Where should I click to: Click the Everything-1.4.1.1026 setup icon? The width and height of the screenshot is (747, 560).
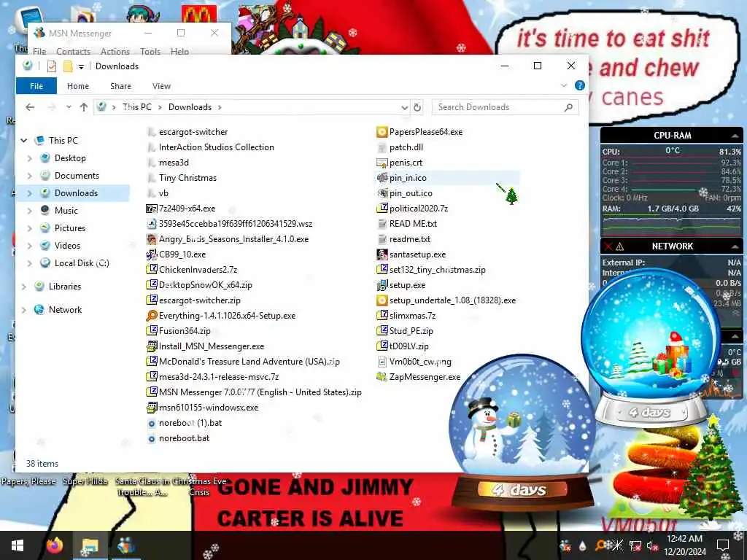pyautogui.click(x=151, y=316)
